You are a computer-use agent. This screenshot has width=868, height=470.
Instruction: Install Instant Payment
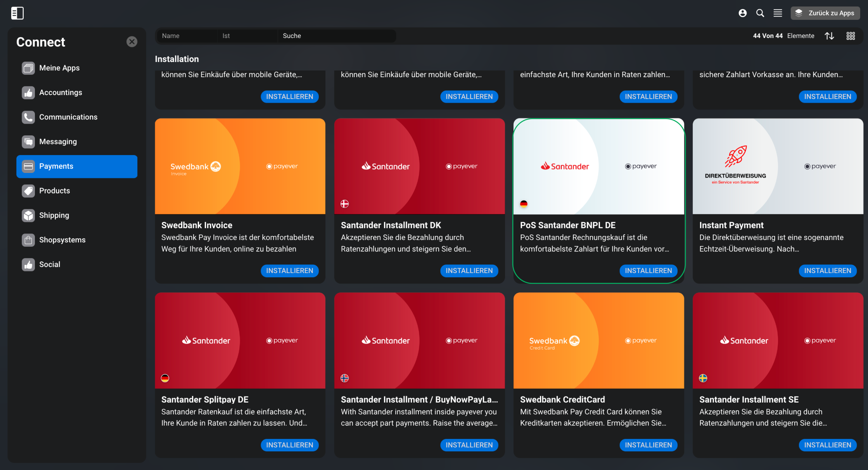tap(827, 271)
